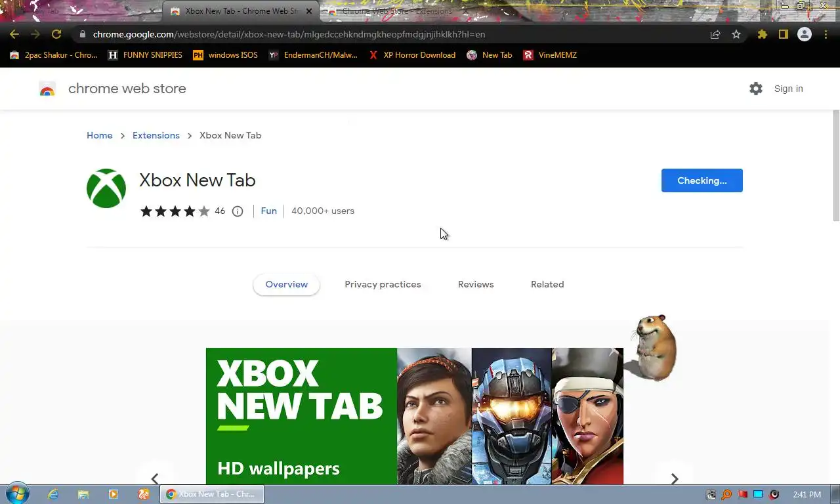Toggle the Chrome side panel icon
This screenshot has height=504, width=840.
pyautogui.click(x=783, y=34)
